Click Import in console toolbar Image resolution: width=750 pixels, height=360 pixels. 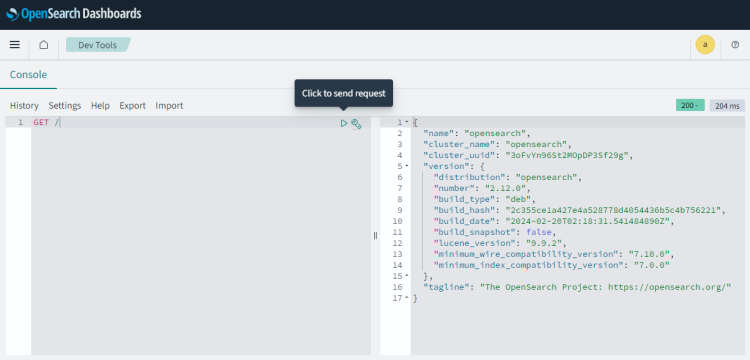169,106
